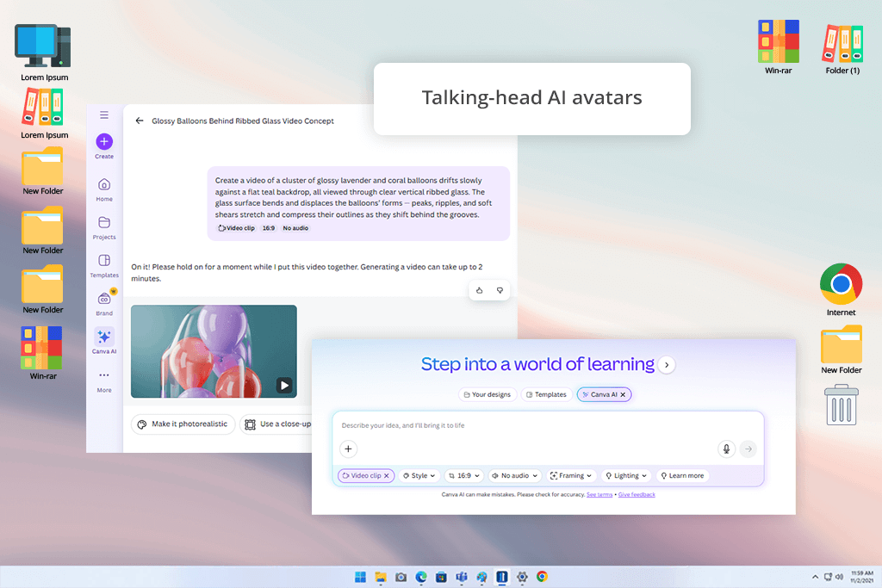Switch to the Your designs tab

488,394
